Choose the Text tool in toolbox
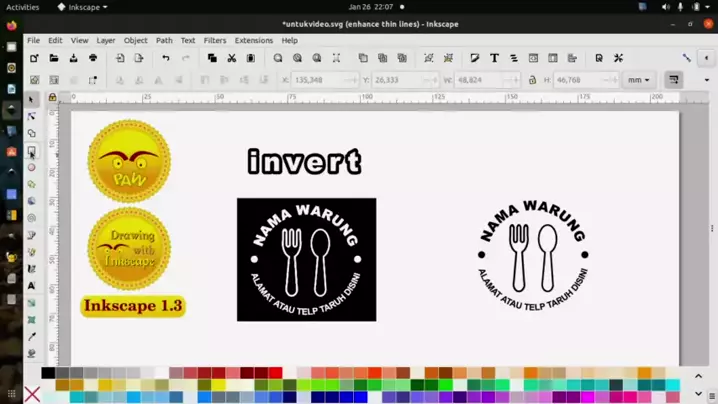This screenshot has width=718, height=404. (x=31, y=286)
